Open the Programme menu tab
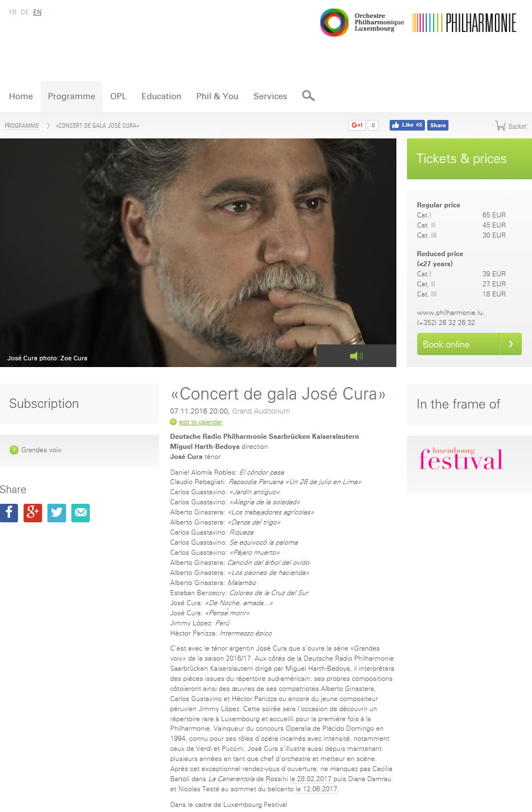 (x=72, y=96)
